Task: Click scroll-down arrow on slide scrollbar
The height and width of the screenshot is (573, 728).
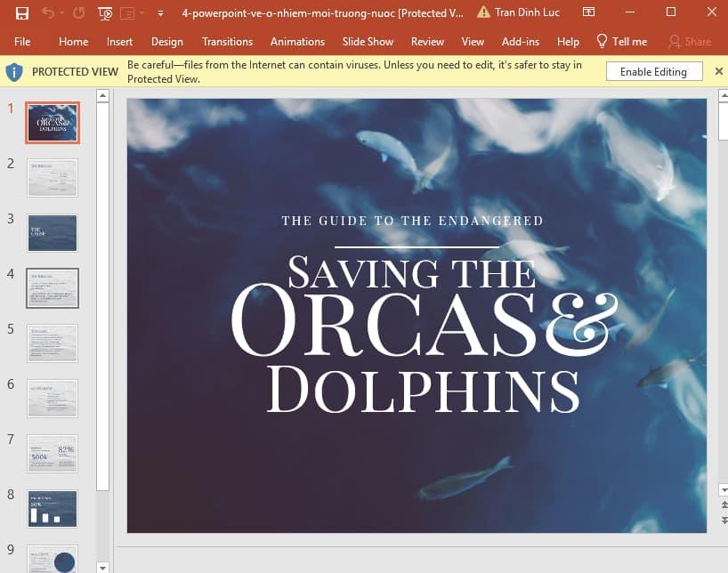Action: [722, 489]
